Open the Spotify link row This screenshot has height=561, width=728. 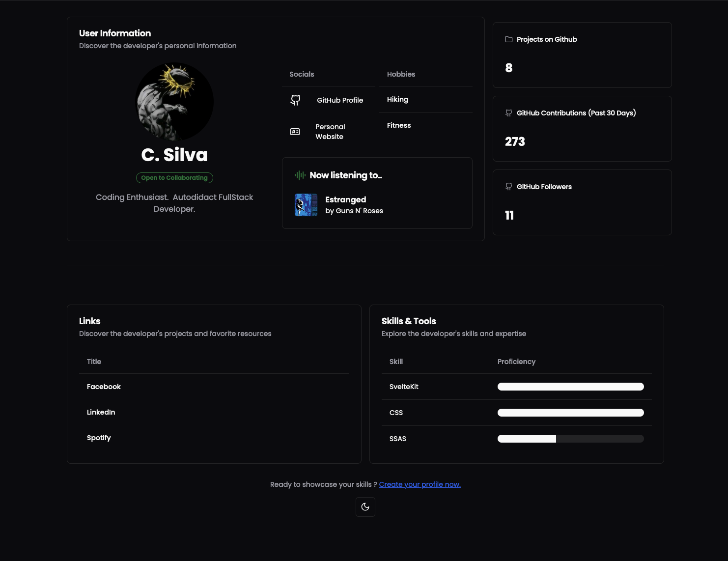(x=214, y=438)
